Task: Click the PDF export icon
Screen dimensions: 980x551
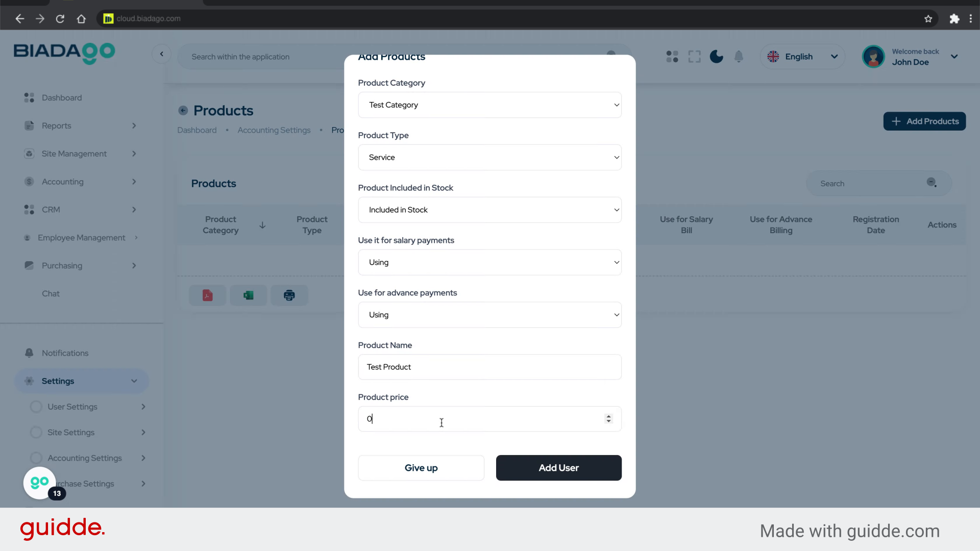Action: (x=207, y=295)
